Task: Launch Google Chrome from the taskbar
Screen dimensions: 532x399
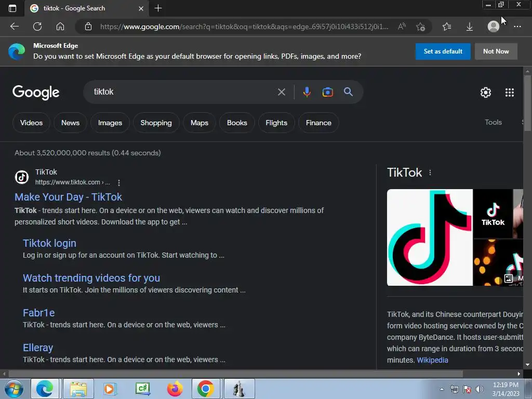Action: coord(206,389)
